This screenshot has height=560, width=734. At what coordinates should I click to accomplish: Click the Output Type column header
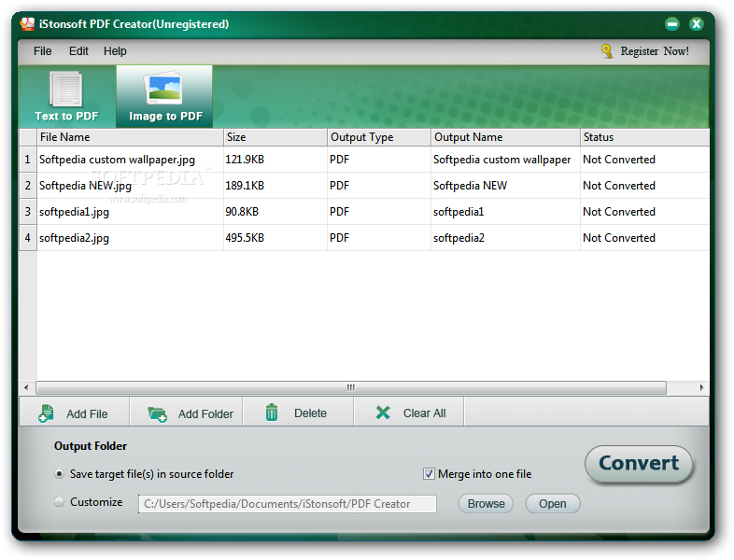[x=379, y=137]
